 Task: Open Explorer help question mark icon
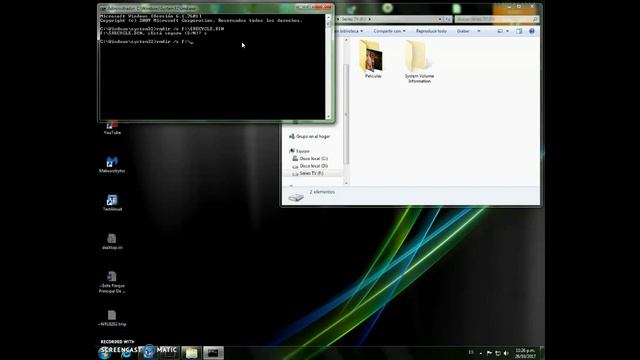click(531, 31)
